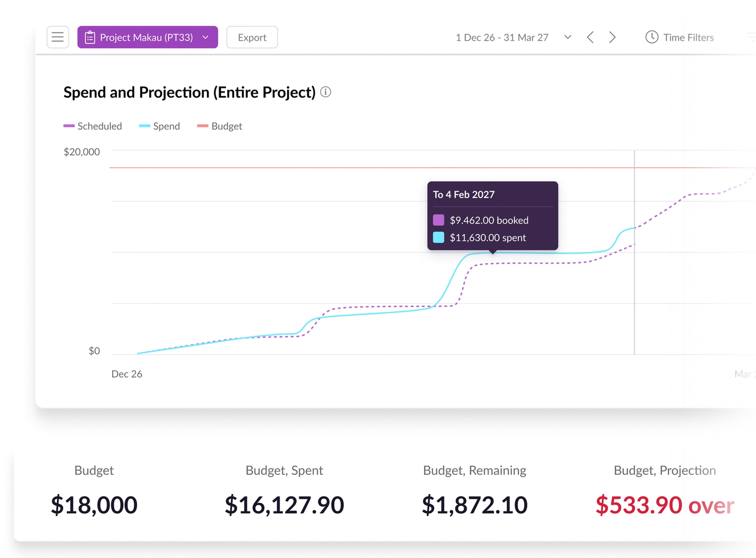This screenshot has width=756, height=558.
Task: Click the $533.90 over projection value
Action: coord(665,505)
